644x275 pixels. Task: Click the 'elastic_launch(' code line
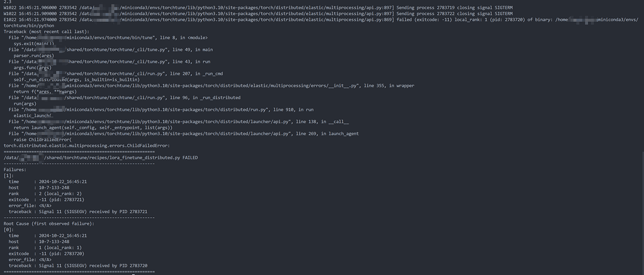click(33, 116)
